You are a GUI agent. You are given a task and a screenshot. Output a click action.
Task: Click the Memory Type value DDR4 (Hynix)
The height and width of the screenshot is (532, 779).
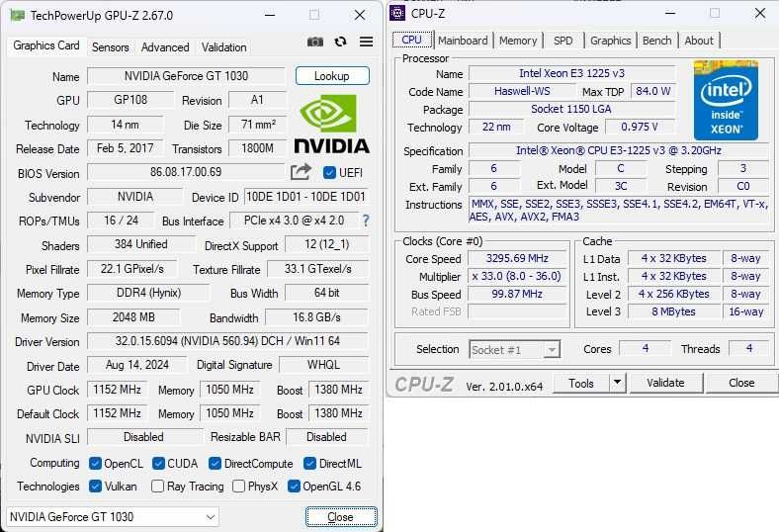(148, 293)
